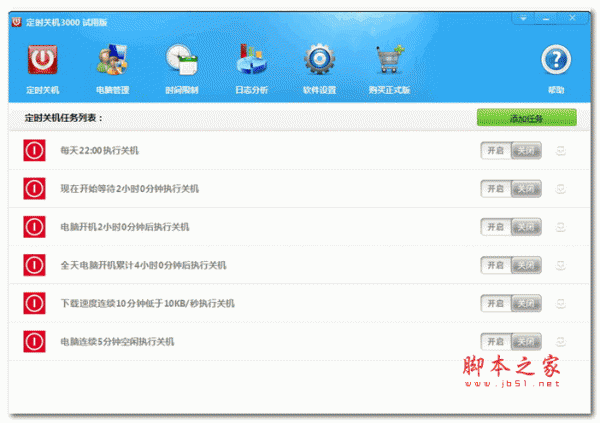
Task: Close the 定时关机3000 window
Action: (x=572, y=18)
